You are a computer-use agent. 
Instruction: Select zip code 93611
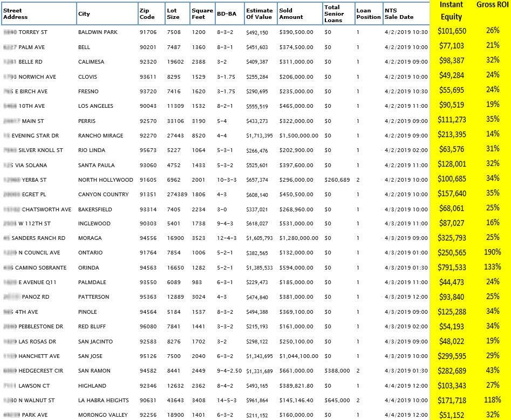(148, 77)
